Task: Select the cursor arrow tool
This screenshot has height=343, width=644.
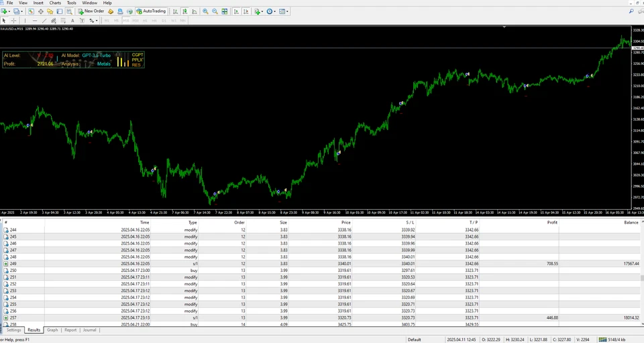Action: pyautogui.click(x=4, y=20)
